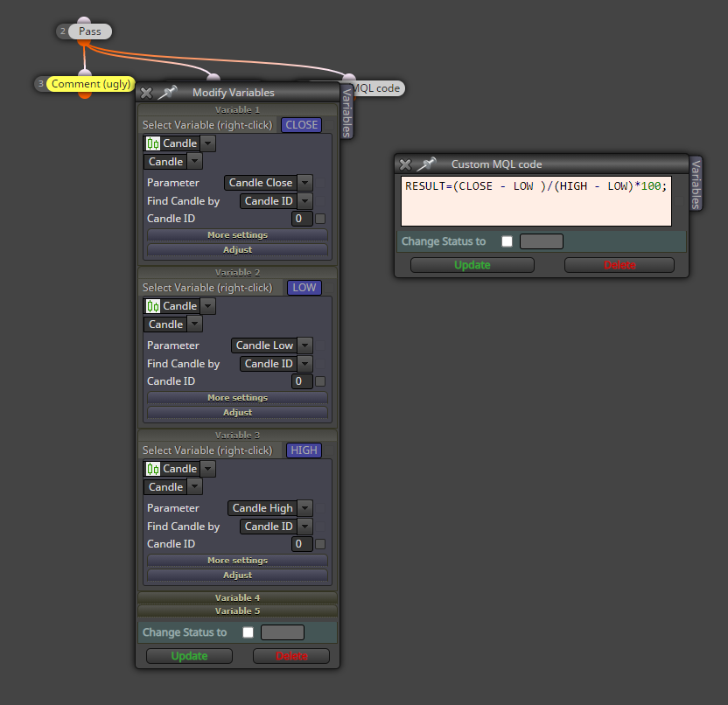Click Delete in Custom MQL code panel
This screenshot has width=728, height=705.
[619, 265]
